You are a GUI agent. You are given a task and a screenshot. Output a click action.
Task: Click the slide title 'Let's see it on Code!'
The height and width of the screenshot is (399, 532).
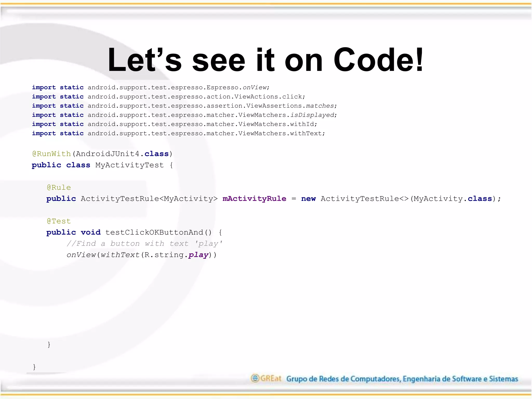265,60
